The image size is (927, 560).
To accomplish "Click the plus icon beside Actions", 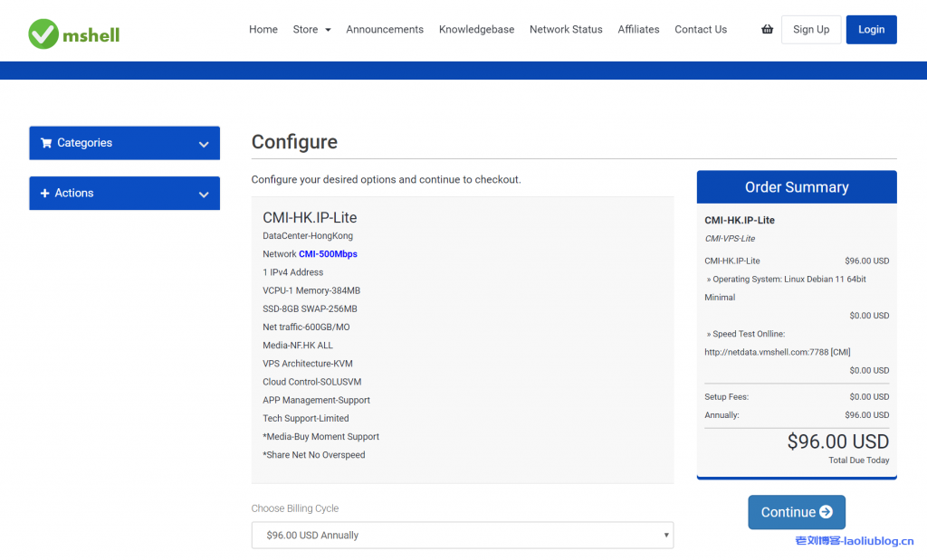I will (x=45, y=194).
